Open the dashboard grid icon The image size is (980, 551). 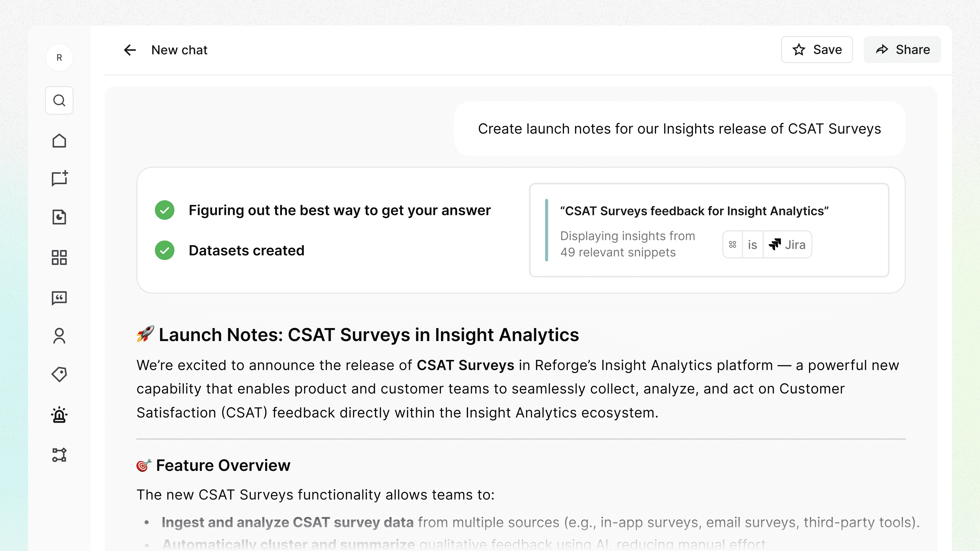(59, 257)
